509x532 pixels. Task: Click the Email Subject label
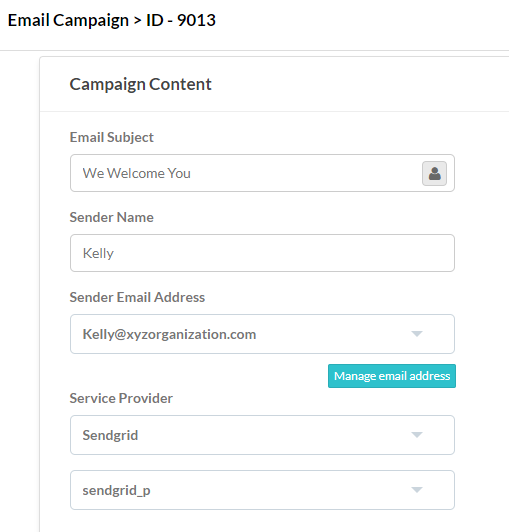(x=112, y=138)
